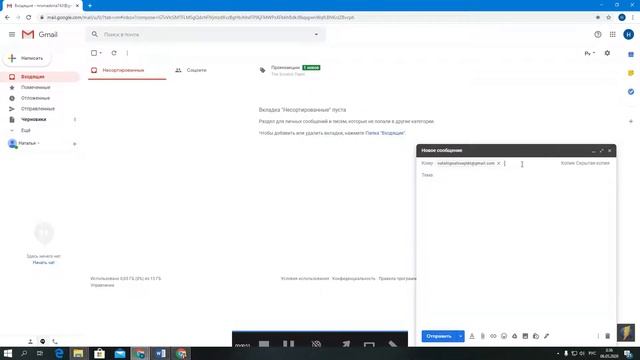Open the Google account avatar menu
The width and height of the screenshot is (640, 360).
pos(628,35)
